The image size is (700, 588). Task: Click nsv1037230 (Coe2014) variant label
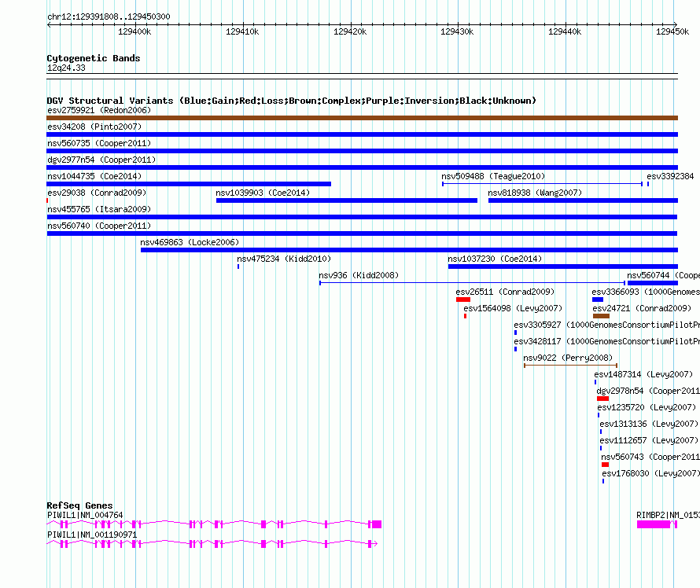495,259
